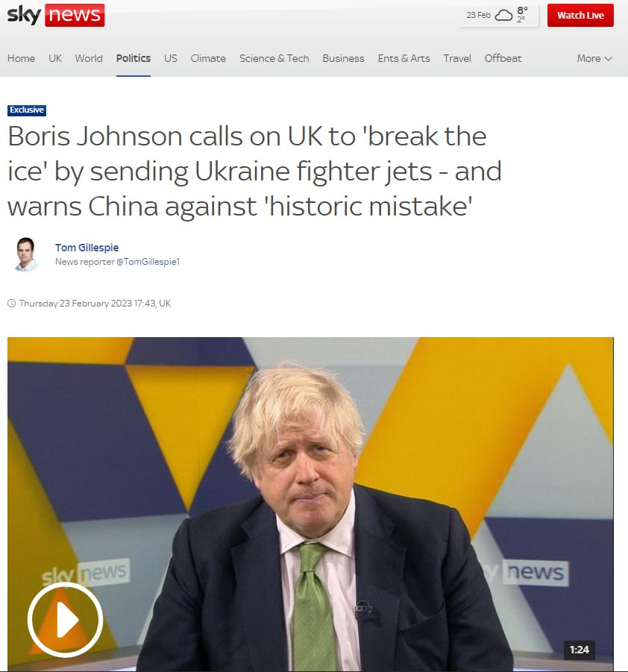The width and height of the screenshot is (628, 672).
Task: Open the Climate section
Action: (x=208, y=58)
